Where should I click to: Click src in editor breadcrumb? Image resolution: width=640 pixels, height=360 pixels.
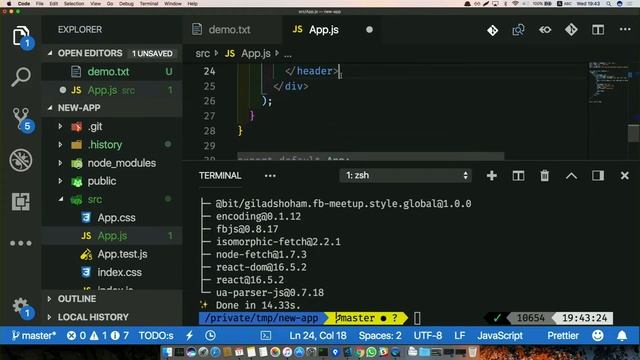point(202,53)
